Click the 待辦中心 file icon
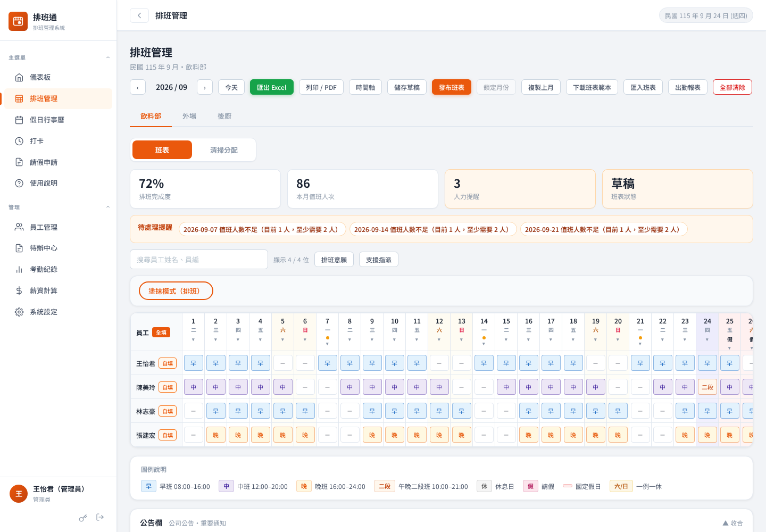Screen dimensions: 766x532 (x=19, y=248)
